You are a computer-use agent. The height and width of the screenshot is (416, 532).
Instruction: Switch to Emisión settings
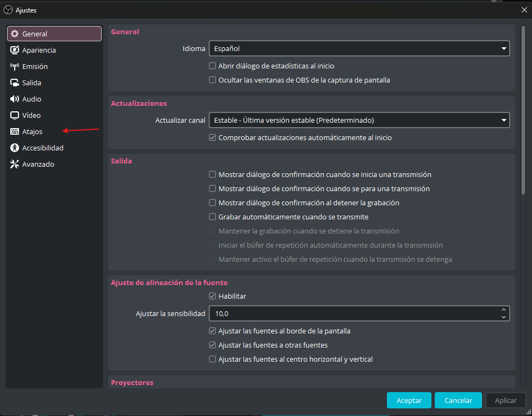point(54,66)
